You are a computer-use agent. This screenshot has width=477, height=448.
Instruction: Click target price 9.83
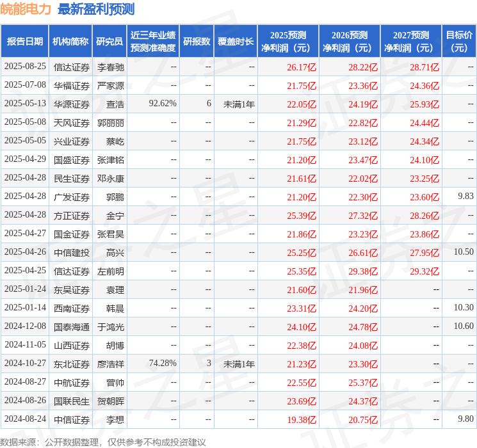click(465, 196)
